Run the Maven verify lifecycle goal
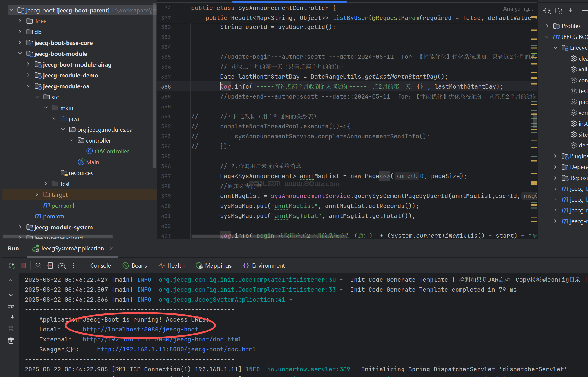Image resolution: width=588 pixels, height=377 pixels. [579, 113]
